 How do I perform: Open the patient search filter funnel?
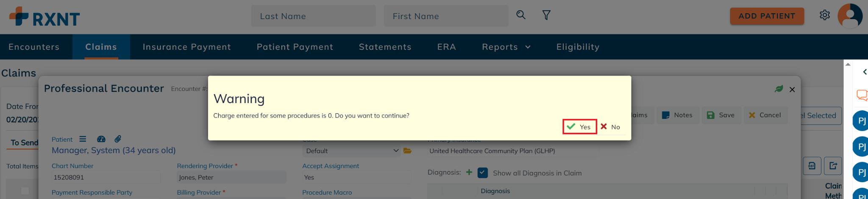(x=546, y=15)
